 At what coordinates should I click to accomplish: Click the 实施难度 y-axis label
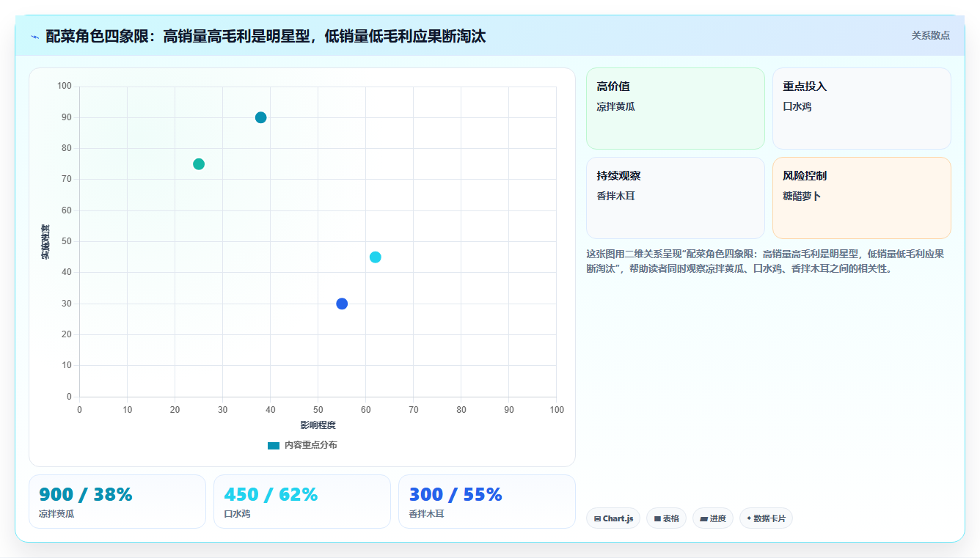coord(45,242)
